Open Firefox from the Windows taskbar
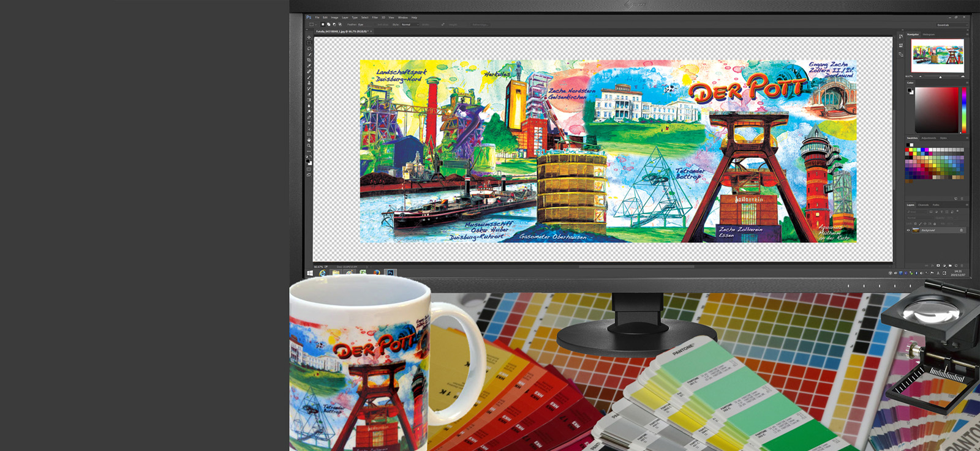 377,273
